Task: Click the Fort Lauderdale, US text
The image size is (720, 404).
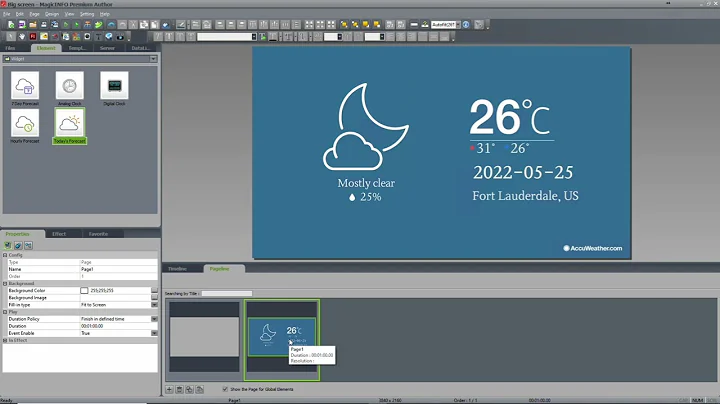Action: tap(525, 196)
